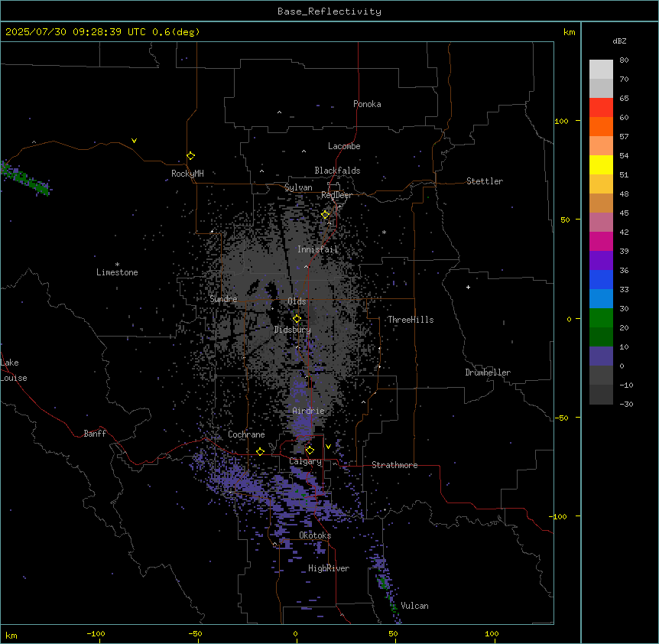Viewport: 659px width, 644px height.
Task: Click the Cochrane city label
Action: point(246,434)
